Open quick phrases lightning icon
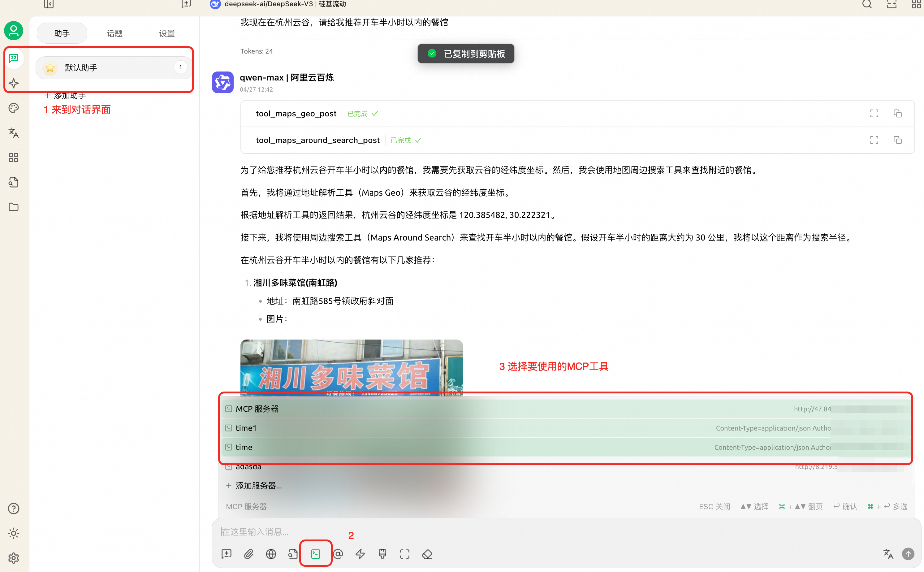The image size is (924, 572). click(x=360, y=554)
